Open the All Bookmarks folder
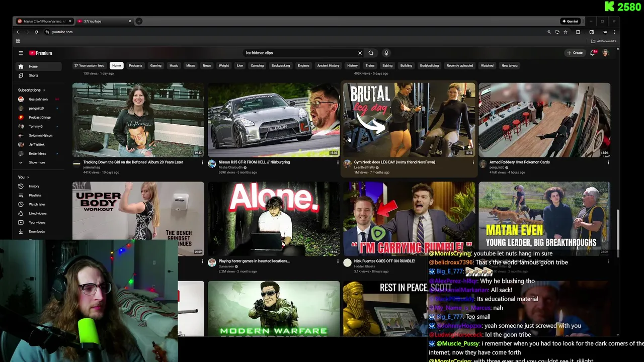This screenshot has width=644, height=362. point(604,41)
